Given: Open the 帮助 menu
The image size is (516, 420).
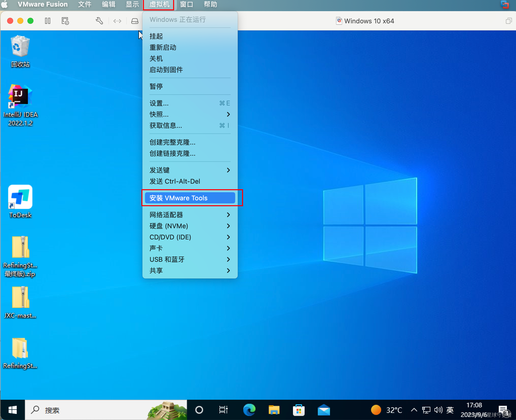Looking at the screenshot, I should pos(210,4).
